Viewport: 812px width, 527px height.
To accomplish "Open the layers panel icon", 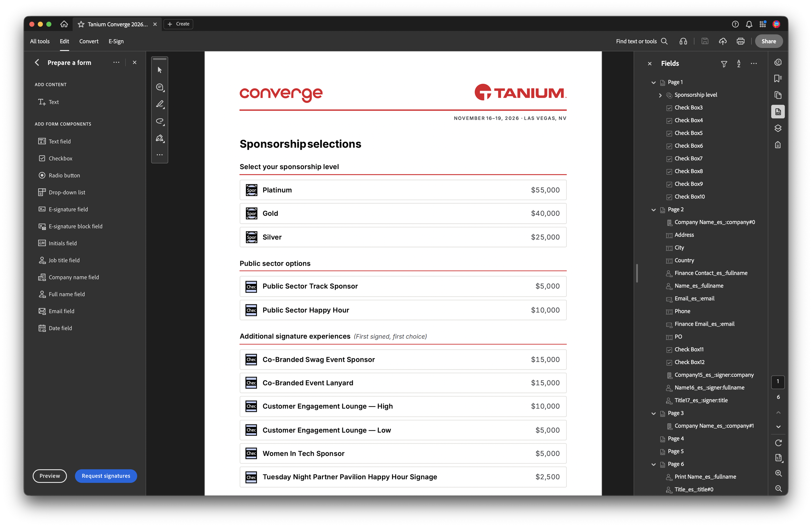I will [x=778, y=129].
